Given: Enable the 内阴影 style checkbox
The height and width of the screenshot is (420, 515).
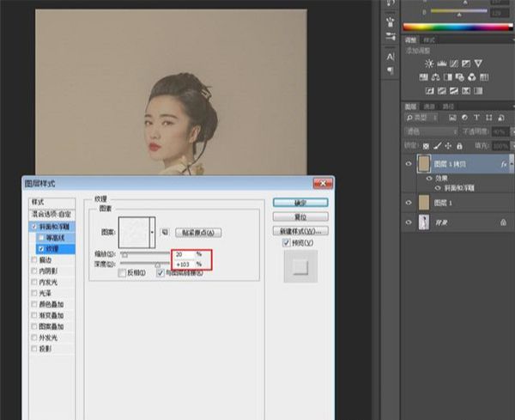Looking at the screenshot, I should 33,271.
